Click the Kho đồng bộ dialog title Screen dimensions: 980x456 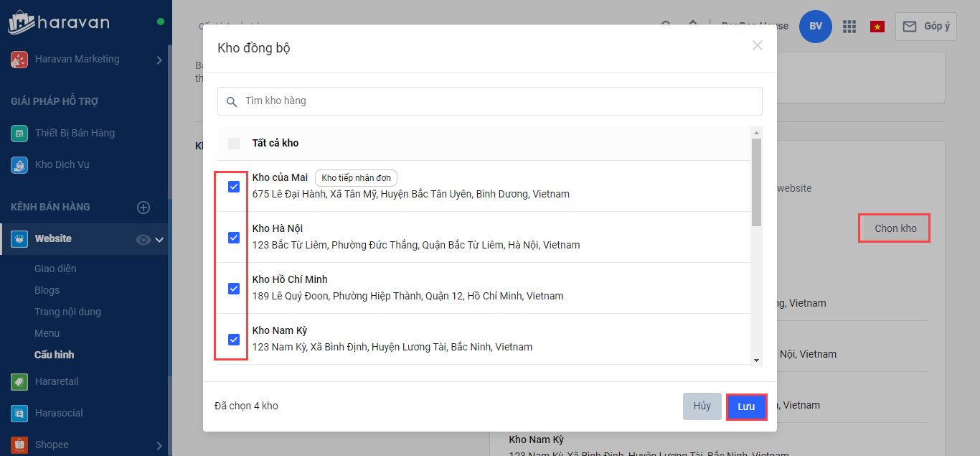point(254,49)
